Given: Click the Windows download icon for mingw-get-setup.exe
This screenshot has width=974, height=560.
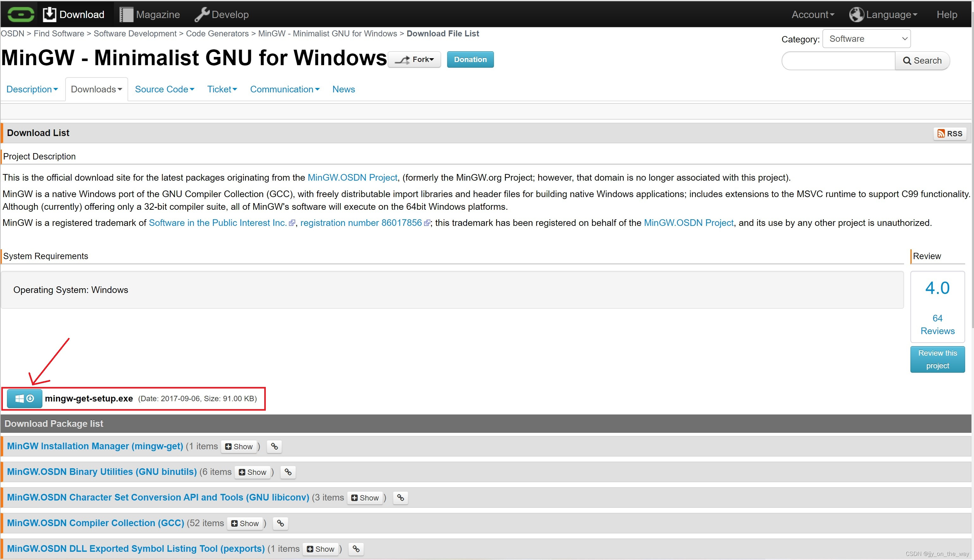Looking at the screenshot, I should pos(24,398).
